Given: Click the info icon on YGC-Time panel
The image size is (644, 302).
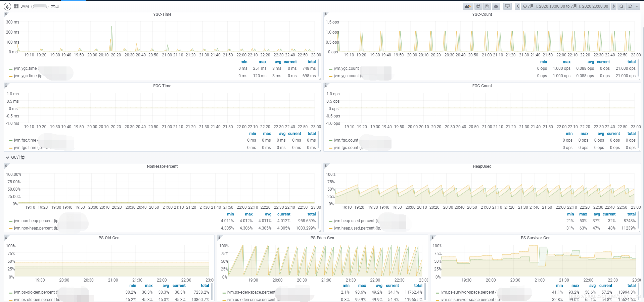Looking at the screenshot, I should [x=6, y=14].
